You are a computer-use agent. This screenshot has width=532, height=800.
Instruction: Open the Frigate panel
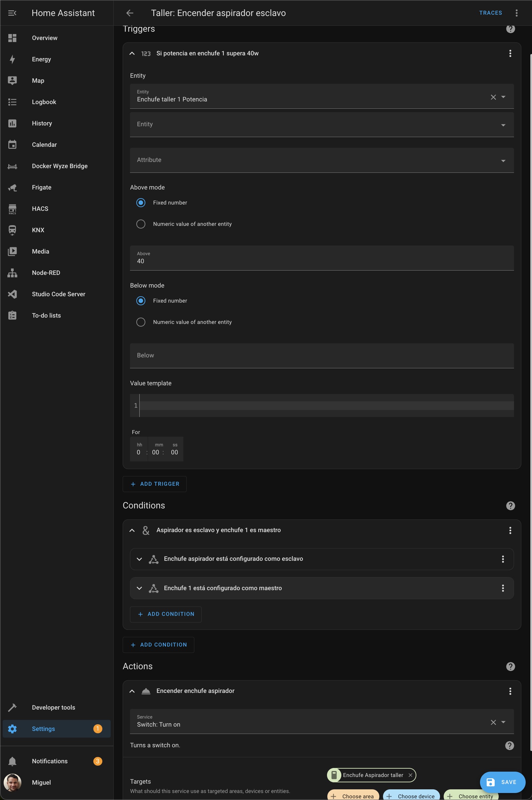coord(57,187)
